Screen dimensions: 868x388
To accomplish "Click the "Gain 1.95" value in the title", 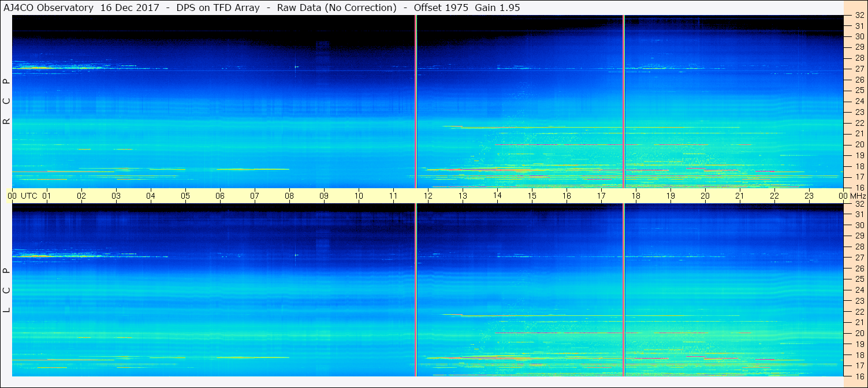I will (497, 8).
